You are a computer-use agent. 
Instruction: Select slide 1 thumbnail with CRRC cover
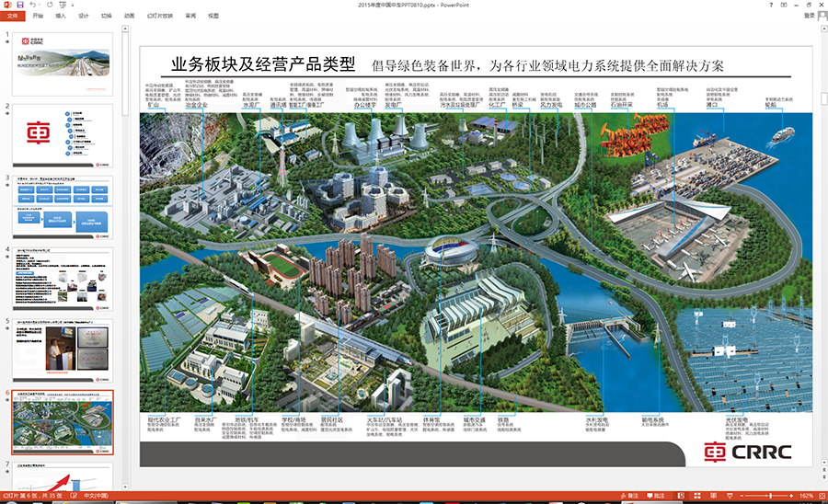[63, 63]
